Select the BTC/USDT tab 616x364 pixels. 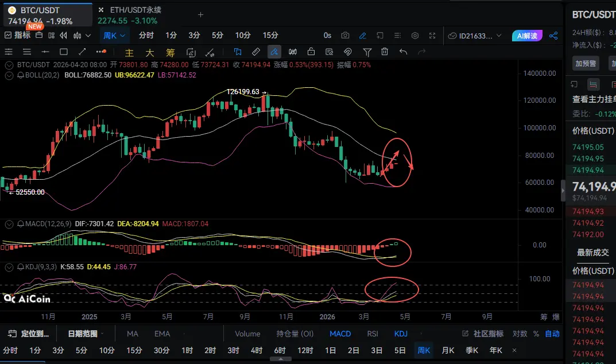[47, 16]
